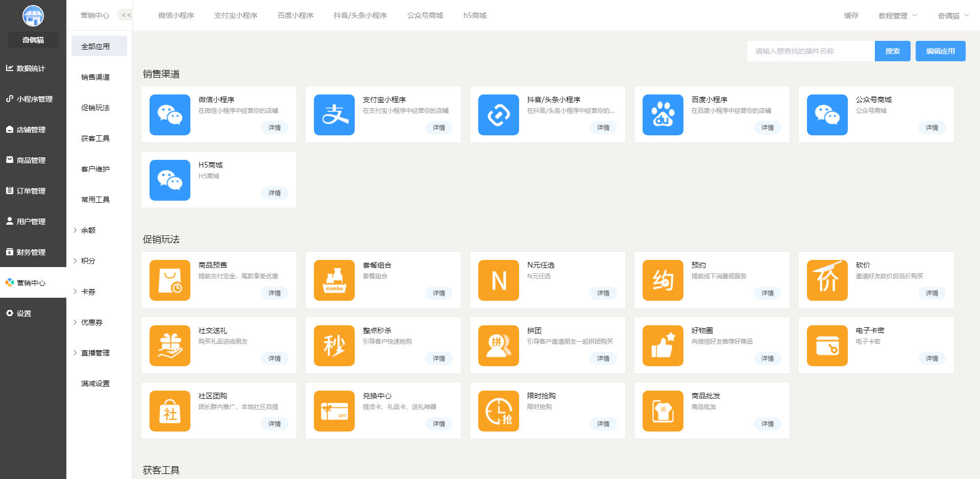Expand the 余额 submenu

pyautogui.click(x=88, y=230)
